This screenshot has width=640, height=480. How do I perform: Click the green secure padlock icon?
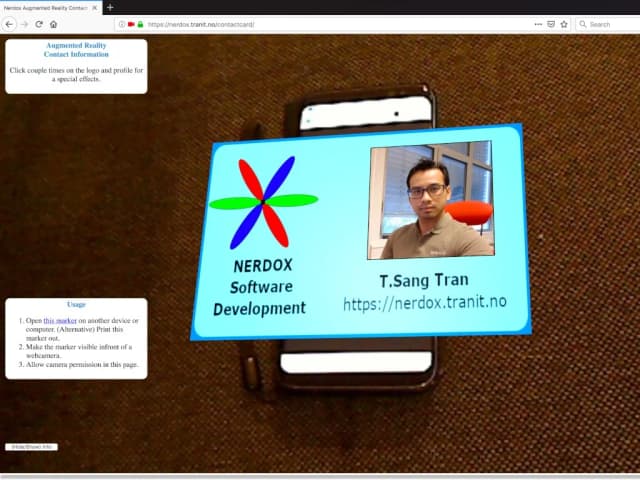pos(140,24)
